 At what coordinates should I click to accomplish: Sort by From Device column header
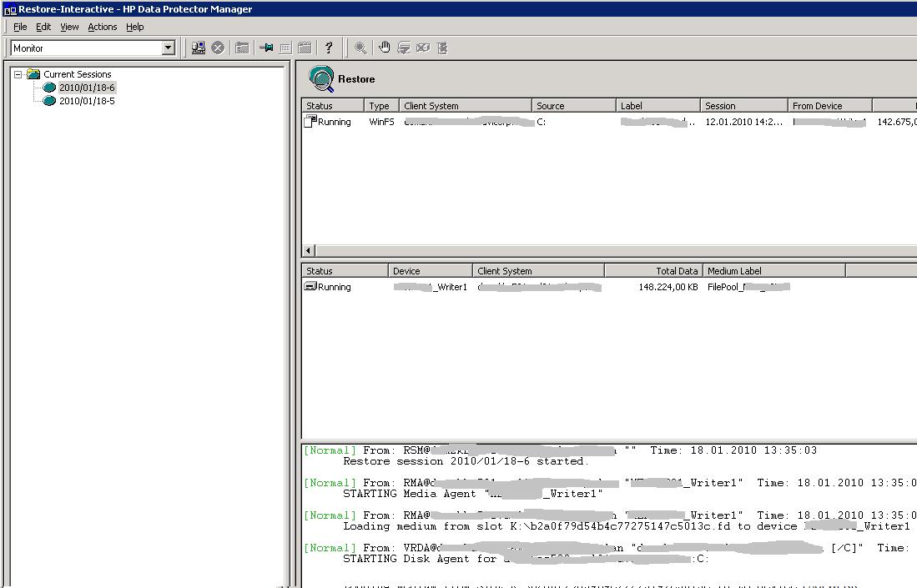point(830,106)
